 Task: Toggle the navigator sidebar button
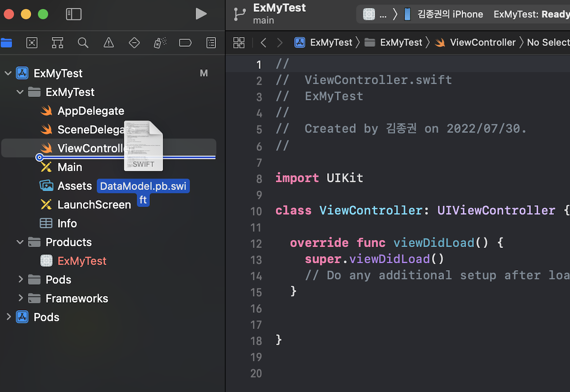point(73,14)
